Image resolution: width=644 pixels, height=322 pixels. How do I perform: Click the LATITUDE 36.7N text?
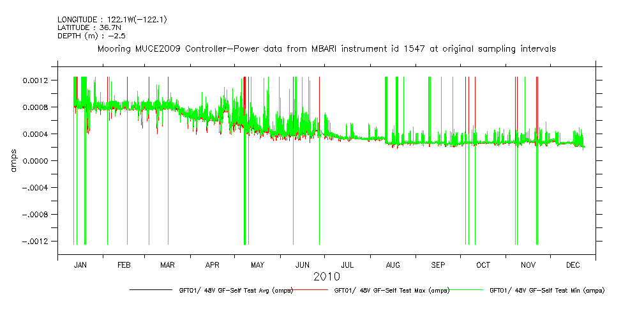89,27
